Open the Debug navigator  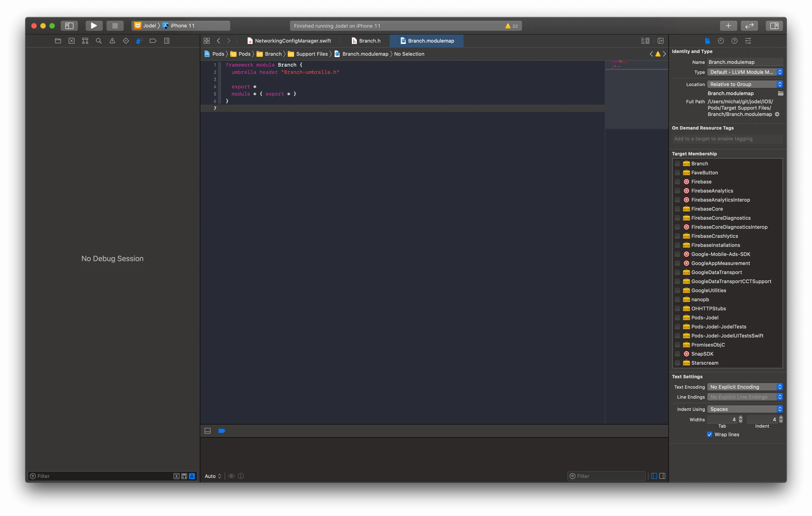pyautogui.click(x=139, y=41)
